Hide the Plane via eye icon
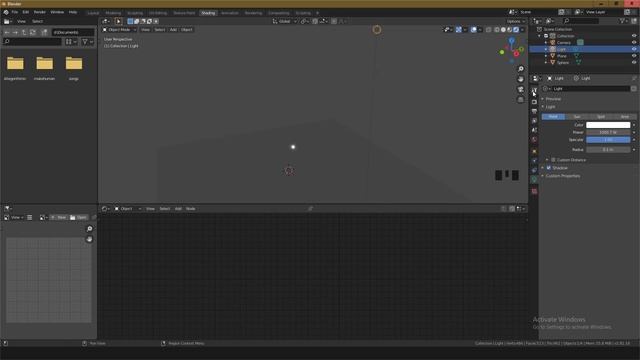Screen dimensions: 640x360 coord(634,56)
